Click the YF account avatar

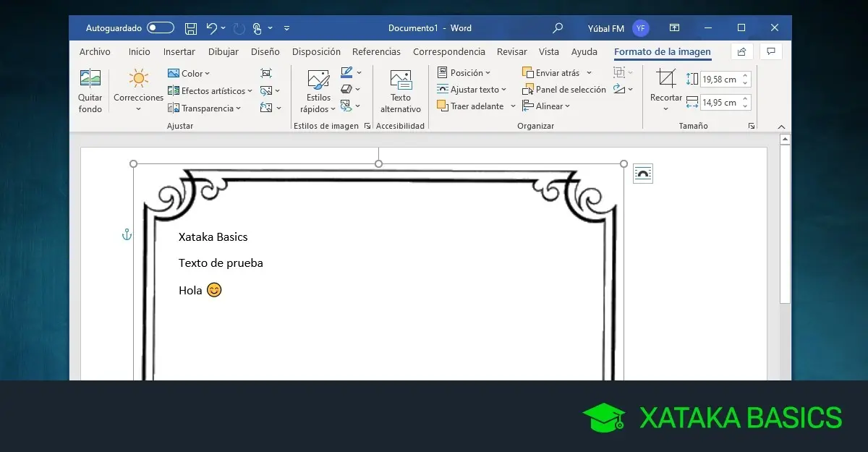(x=641, y=28)
